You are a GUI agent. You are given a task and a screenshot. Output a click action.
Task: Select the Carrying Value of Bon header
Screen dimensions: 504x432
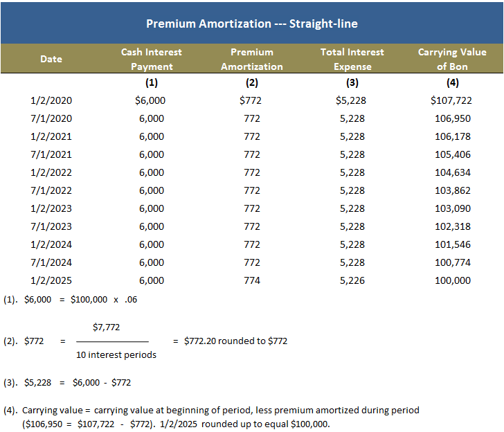coord(452,59)
